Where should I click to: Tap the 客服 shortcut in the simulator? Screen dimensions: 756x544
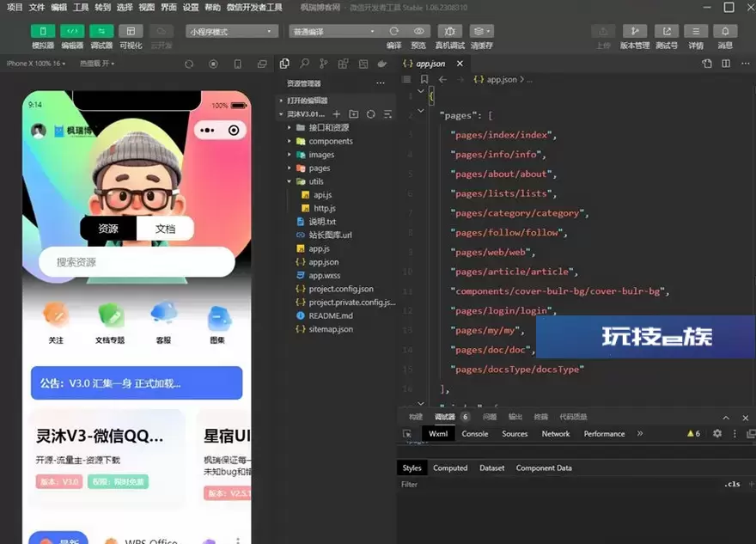click(x=163, y=322)
